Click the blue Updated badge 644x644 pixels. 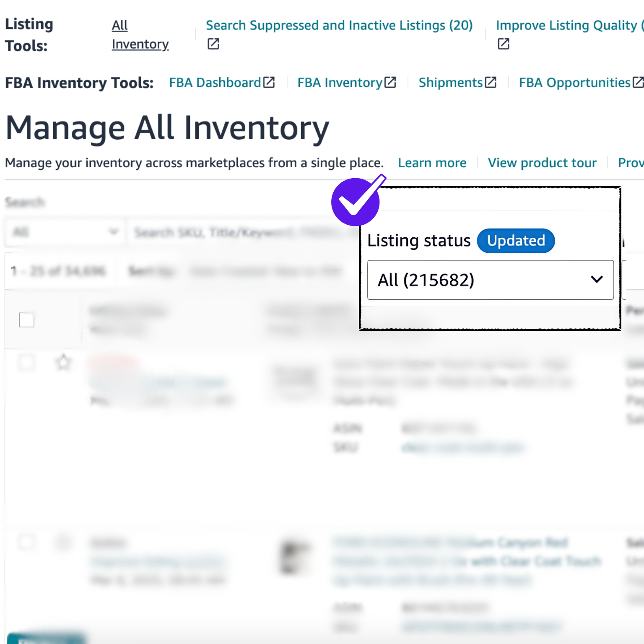(x=516, y=241)
